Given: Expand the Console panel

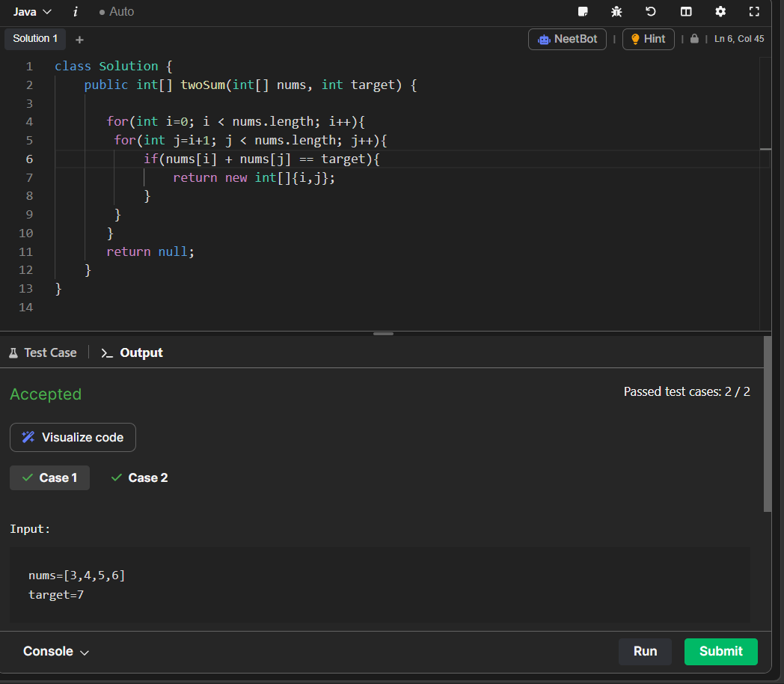Looking at the screenshot, I should click(56, 651).
